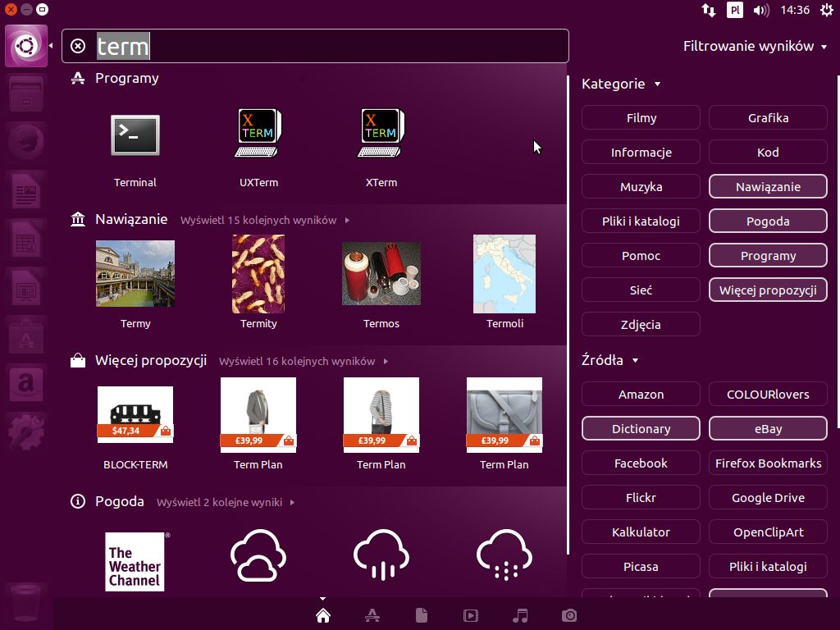The height and width of the screenshot is (630, 840).
Task: Switch to the Music lens icon
Action: [x=519, y=615]
